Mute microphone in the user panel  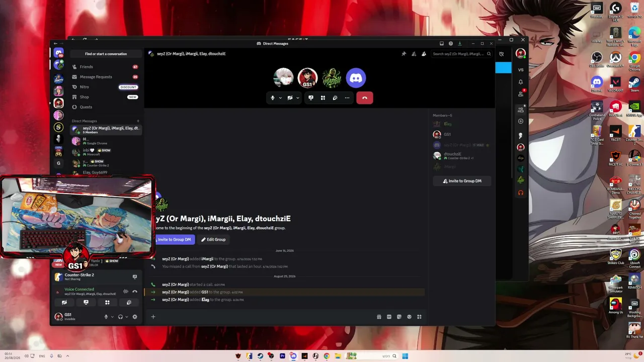[106, 317]
